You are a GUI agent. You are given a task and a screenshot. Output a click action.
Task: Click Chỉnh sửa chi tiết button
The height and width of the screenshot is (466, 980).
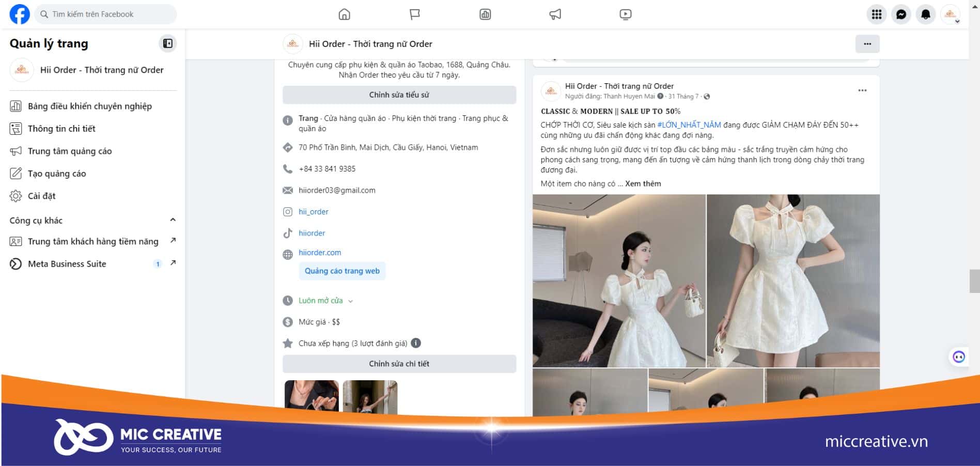pyautogui.click(x=399, y=364)
